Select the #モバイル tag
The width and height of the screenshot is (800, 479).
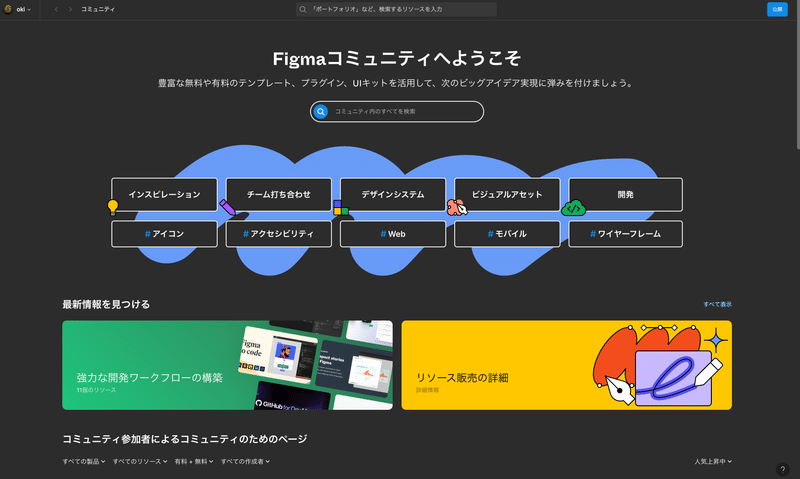pyautogui.click(x=507, y=234)
